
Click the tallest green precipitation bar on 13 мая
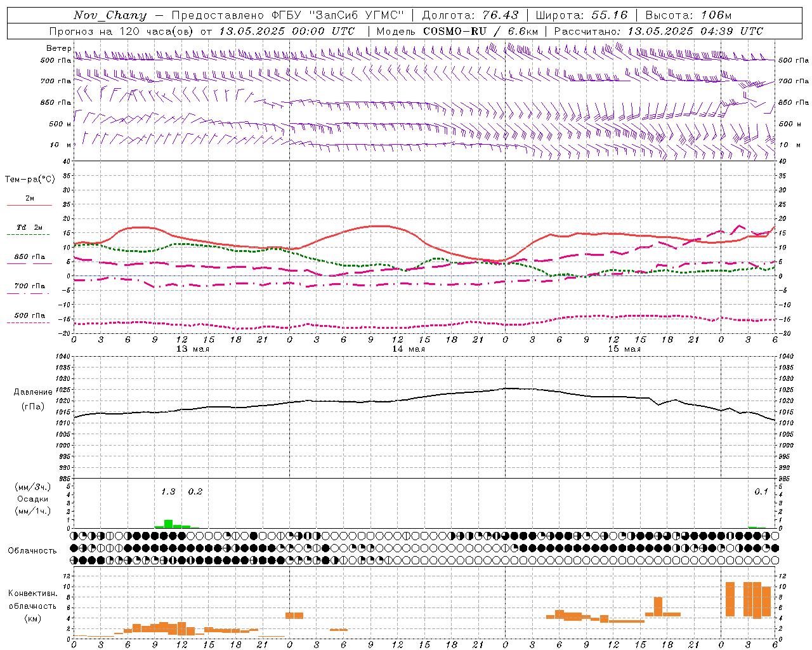(168, 524)
